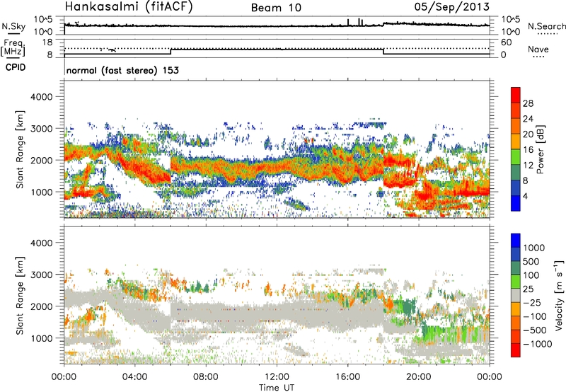
Task: Click the 20 label on power colorbar
Action: (x=528, y=134)
